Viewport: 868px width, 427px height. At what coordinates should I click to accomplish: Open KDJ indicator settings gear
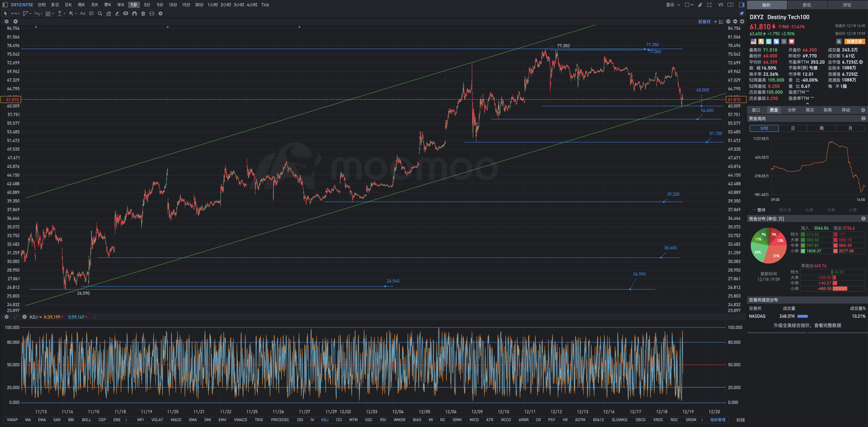tap(6, 317)
